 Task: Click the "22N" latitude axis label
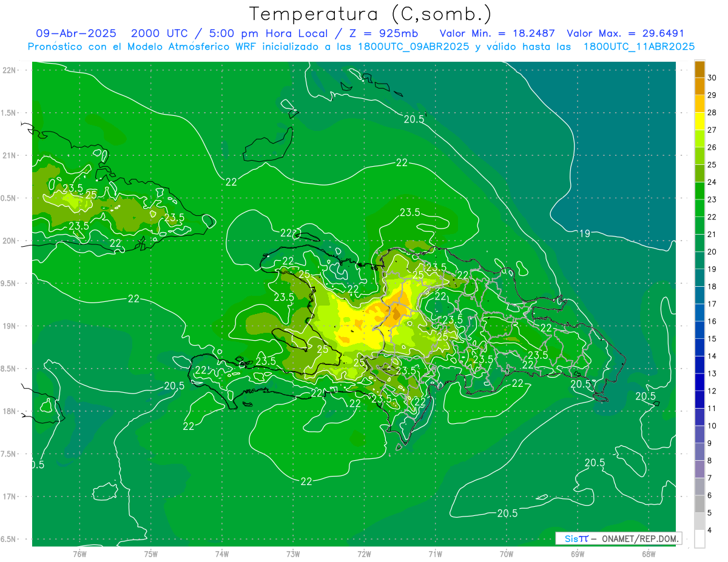[x=10, y=70]
